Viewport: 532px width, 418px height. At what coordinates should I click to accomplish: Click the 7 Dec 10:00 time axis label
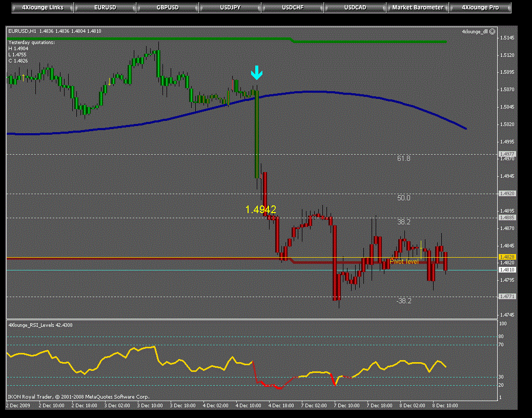[346, 406]
